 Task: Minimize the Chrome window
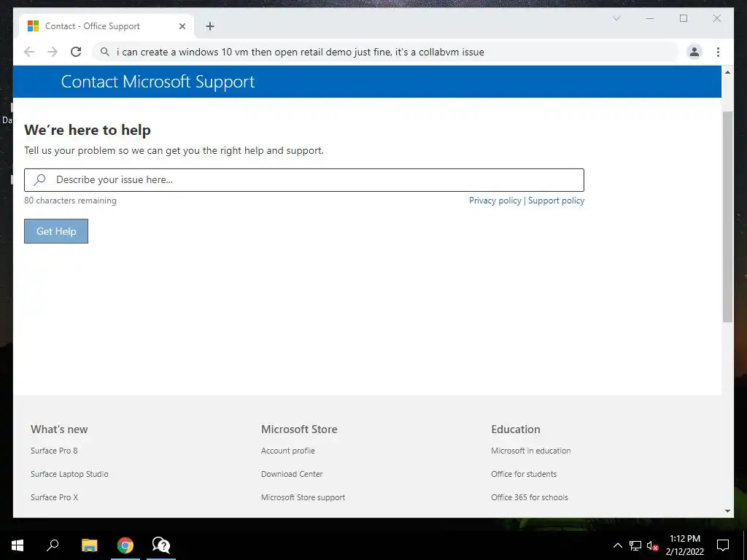(x=650, y=18)
